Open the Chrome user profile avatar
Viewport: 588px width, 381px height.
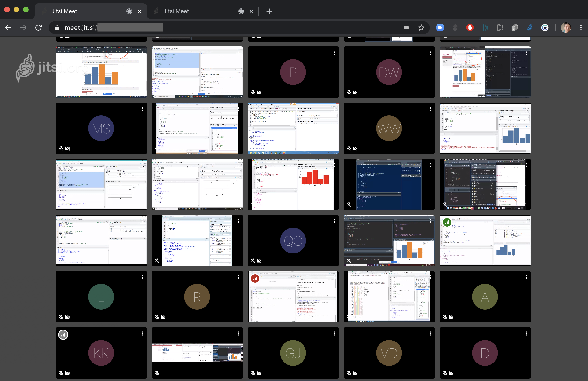pyautogui.click(x=566, y=28)
